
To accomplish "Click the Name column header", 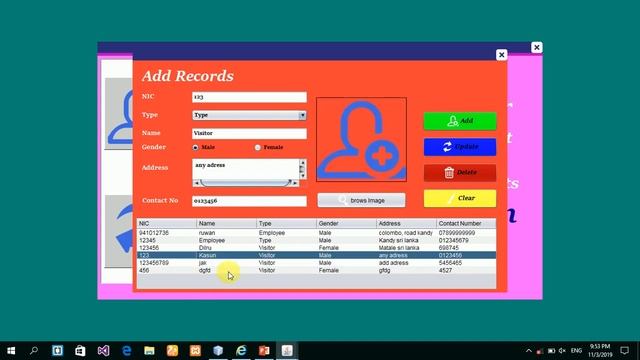I will point(227,224).
